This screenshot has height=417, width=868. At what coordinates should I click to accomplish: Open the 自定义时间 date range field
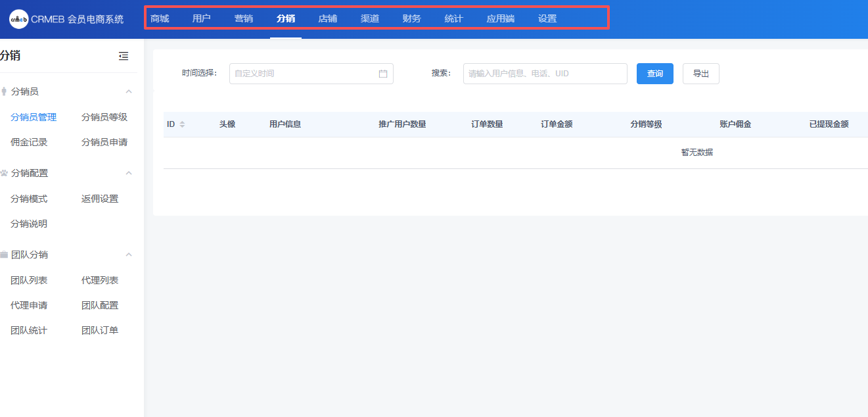[x=302, y=74]
